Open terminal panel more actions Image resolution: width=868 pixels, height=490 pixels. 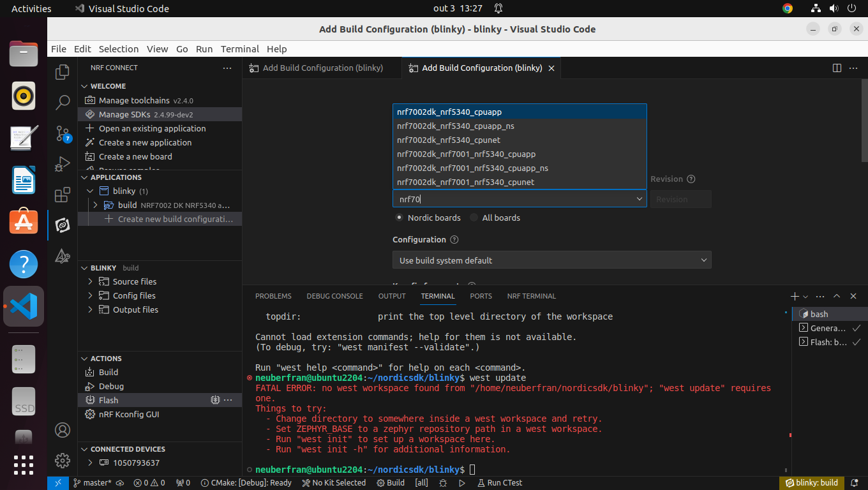820,296
